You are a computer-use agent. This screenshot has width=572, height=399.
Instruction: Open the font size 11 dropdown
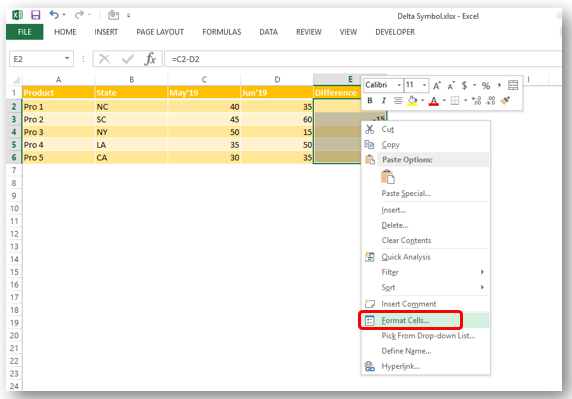click(424, 85)
